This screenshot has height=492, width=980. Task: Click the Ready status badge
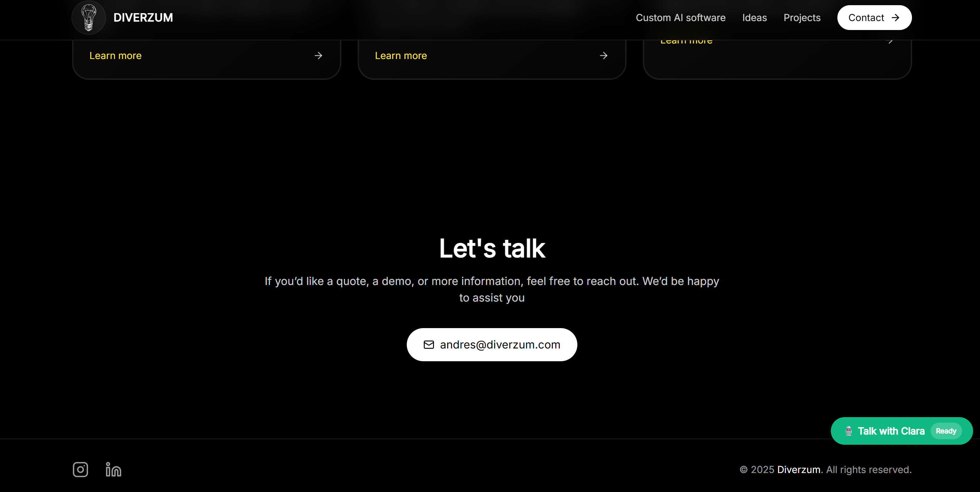(946, 431)
